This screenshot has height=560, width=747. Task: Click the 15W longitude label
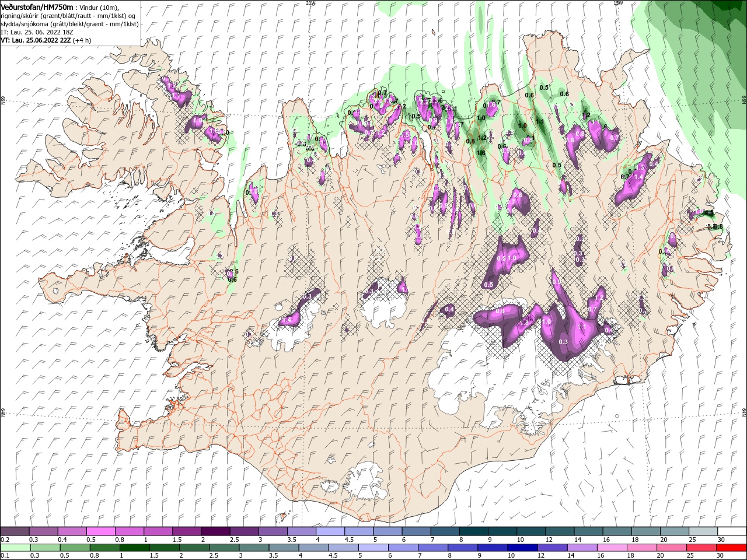point(618,2)
